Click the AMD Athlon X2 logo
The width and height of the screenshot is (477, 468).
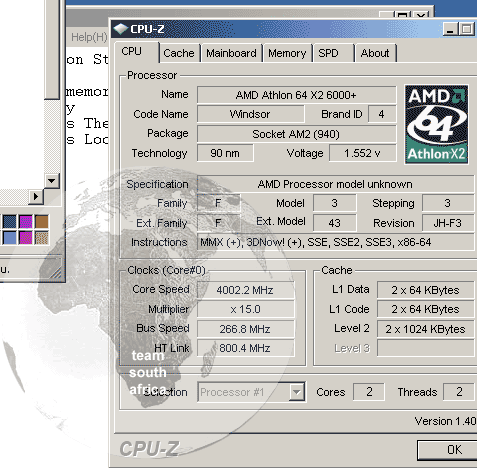[436, 124]
